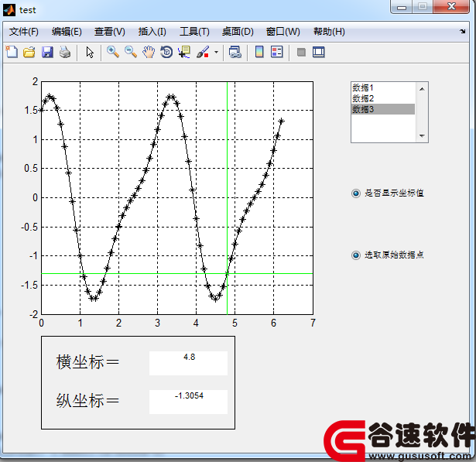Select 数据3 in the listbox

coord(383,109)
